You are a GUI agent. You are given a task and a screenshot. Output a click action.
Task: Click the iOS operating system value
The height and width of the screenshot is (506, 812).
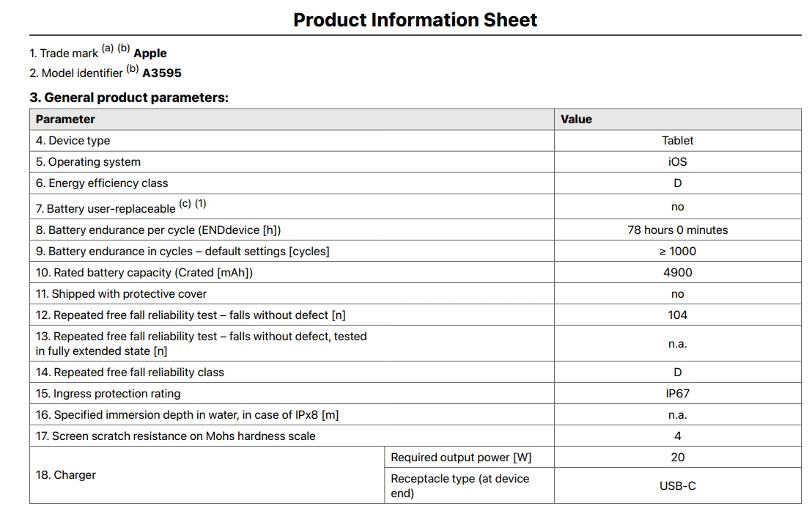pyautogui.click(x=677, y=162)
